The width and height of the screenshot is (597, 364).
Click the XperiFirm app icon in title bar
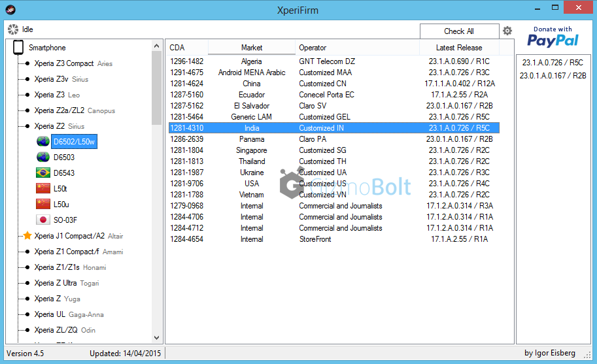[x=10, y=10]
